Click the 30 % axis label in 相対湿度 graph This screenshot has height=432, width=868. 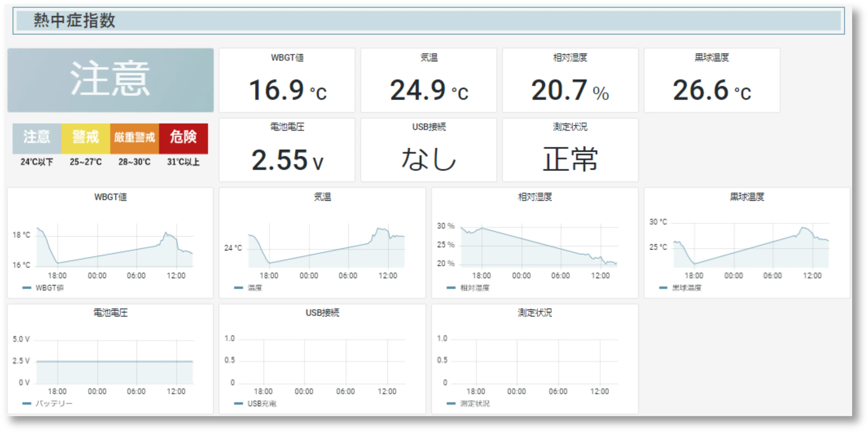446,226
